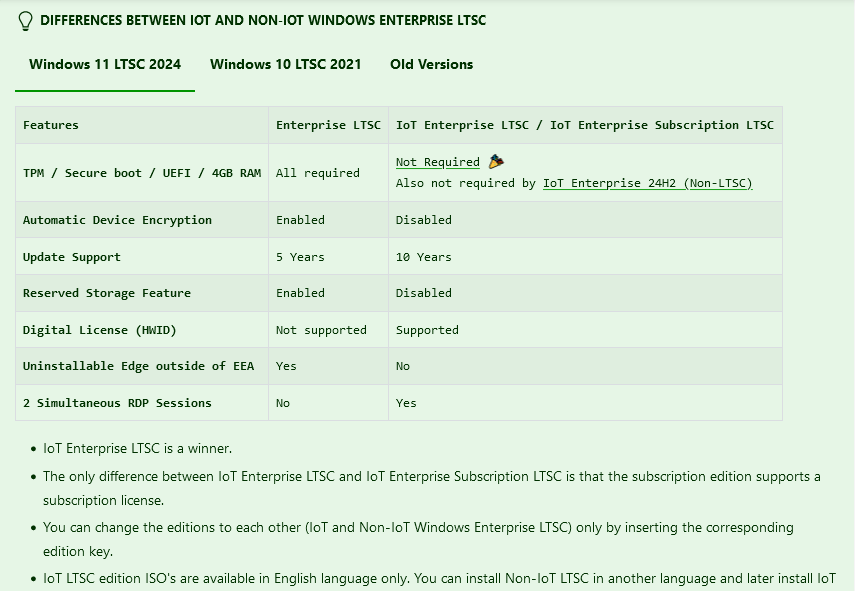855x591 pixels.
Task: Click the party popper emoji icon
Action: [x=496, y=161]
